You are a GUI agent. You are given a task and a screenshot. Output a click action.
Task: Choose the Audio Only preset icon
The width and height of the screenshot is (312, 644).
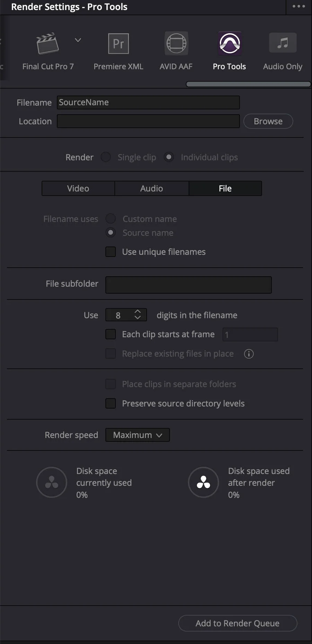pyautogui.click(x=283, y=43)
